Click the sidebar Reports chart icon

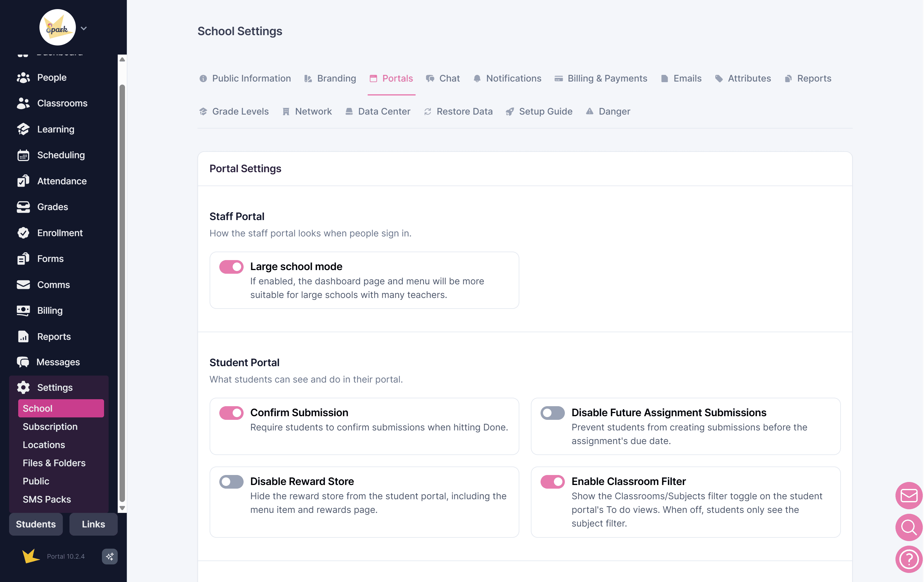23,337
